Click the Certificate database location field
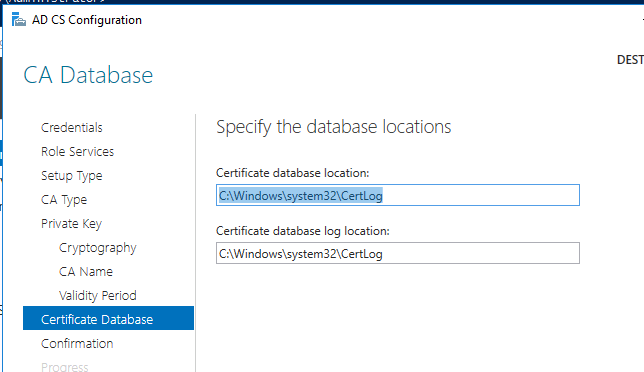This screenshot has height=372, width=644. (x=398, y=195)
